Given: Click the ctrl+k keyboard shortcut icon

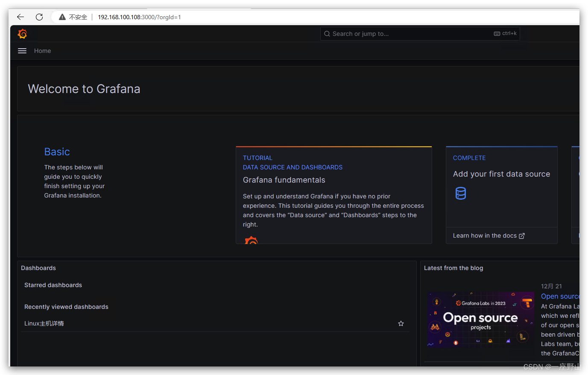Looking at the screenshot, I should pos(497,33).
